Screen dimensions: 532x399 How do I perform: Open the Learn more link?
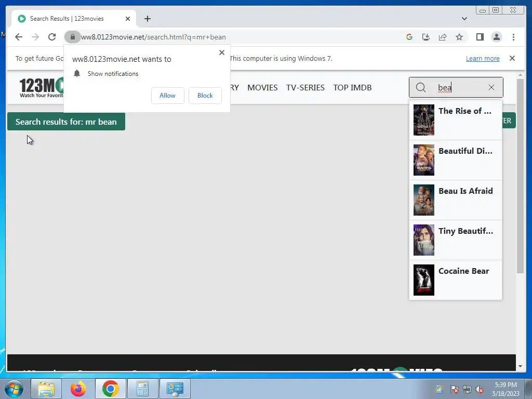pos(483,58)
